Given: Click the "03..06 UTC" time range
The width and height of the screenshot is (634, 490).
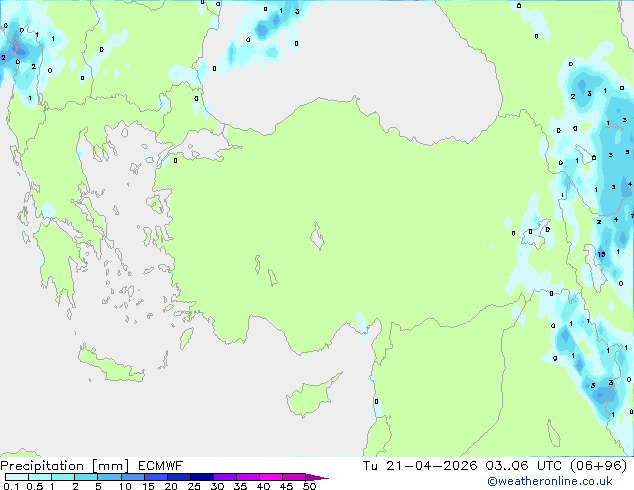Looking at the screenshot, I should point(523,466).
